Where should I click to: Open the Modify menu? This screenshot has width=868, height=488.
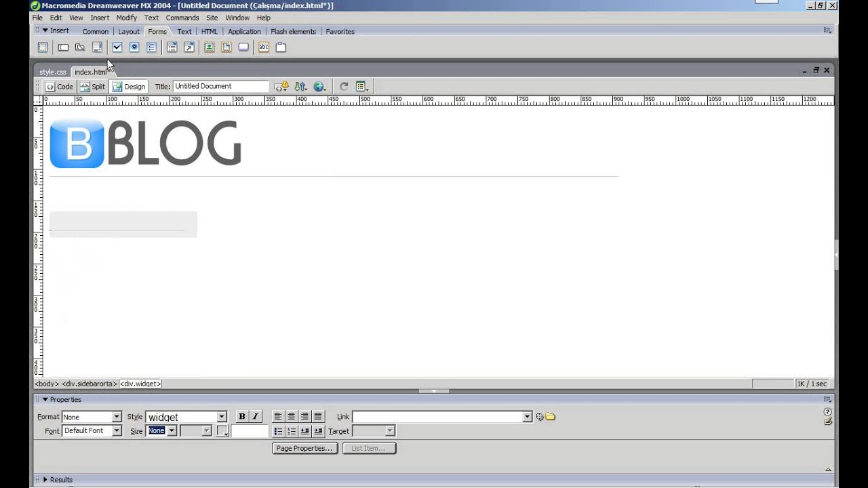[127, 18]
